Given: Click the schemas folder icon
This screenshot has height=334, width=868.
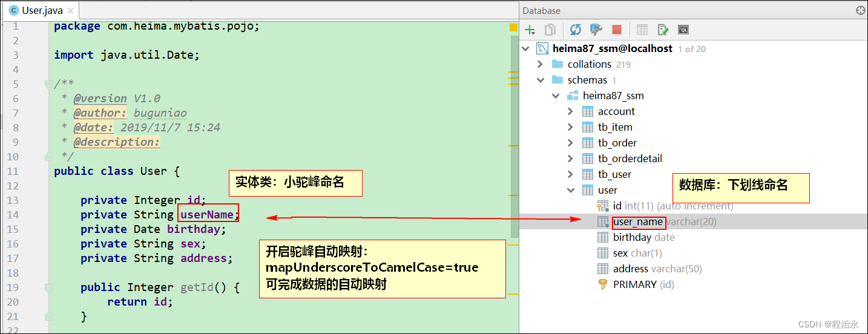Looking at the screenshot, I should click(557, 80).
